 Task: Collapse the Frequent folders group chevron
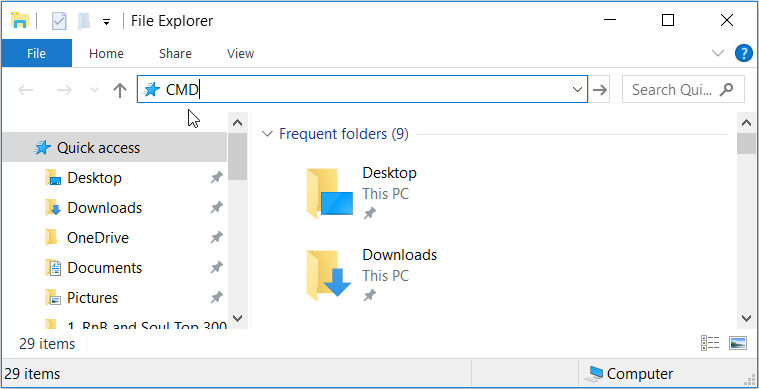click(267, 134)
